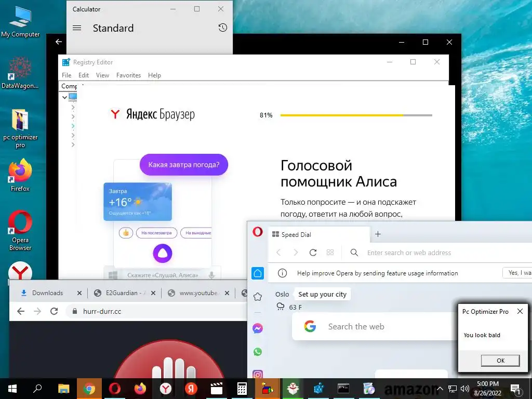Click the 'Yes, I wa...' button in Opera
The height and width of the screenshot is (399, 532).
point(517,272)
